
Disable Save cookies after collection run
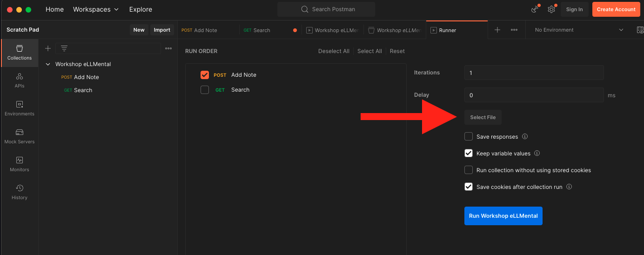pyautogui.click(x=469, y=187)
